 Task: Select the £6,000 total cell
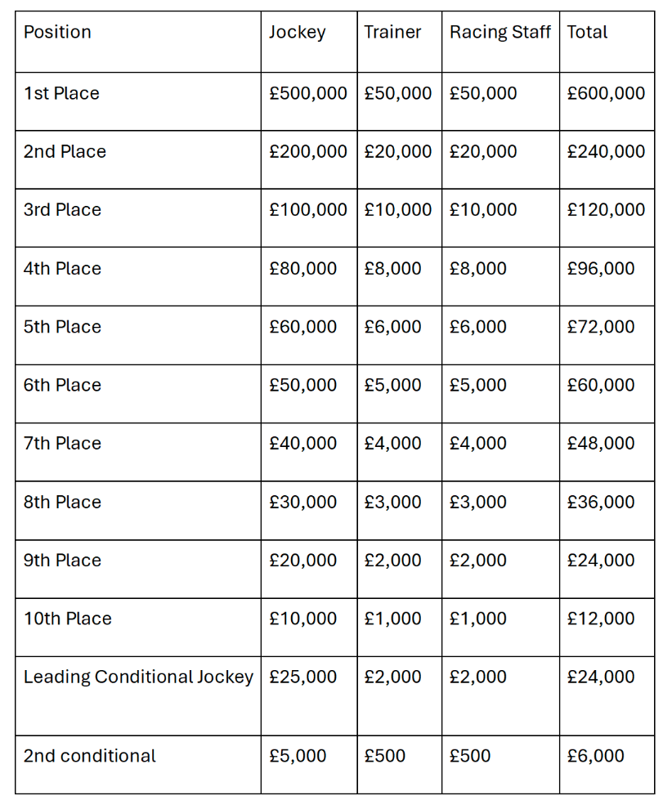tap(607, 765)
